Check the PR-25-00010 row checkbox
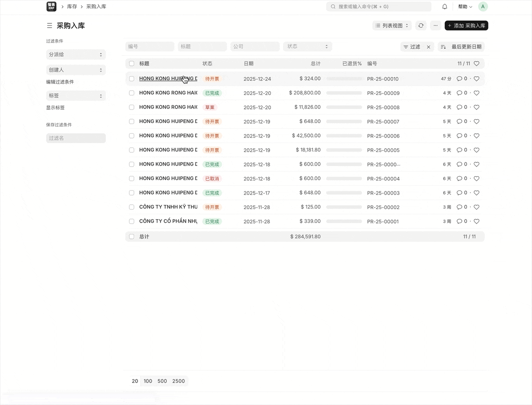Viewport: 532px width, 405px height. (x=131, y=79)
